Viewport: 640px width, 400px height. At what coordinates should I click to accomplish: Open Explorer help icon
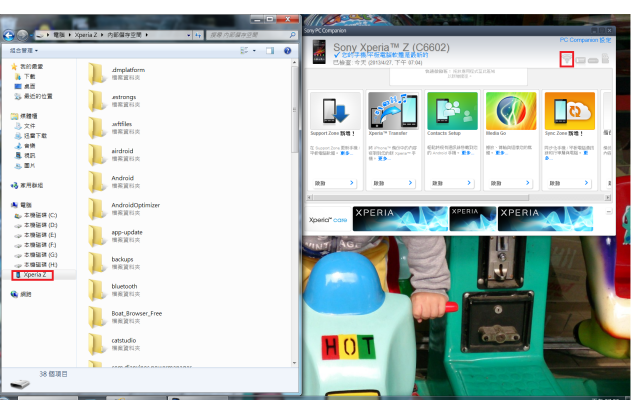(x=287, y=51)
